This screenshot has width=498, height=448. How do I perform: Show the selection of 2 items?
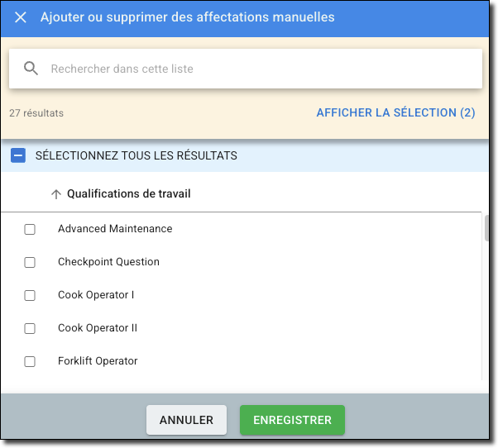coord(395,112)
